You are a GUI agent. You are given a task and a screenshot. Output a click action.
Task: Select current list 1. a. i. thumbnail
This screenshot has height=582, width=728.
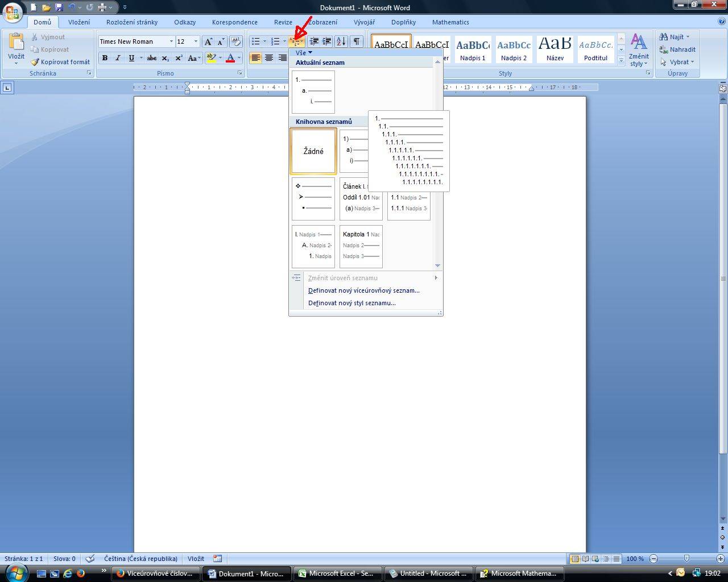coord(313,92)
